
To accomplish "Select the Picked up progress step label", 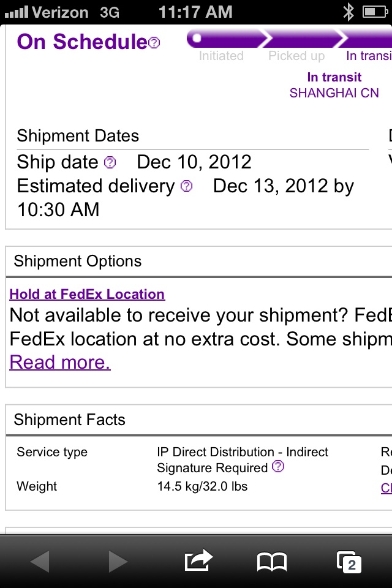I will (x=296, y=56).
